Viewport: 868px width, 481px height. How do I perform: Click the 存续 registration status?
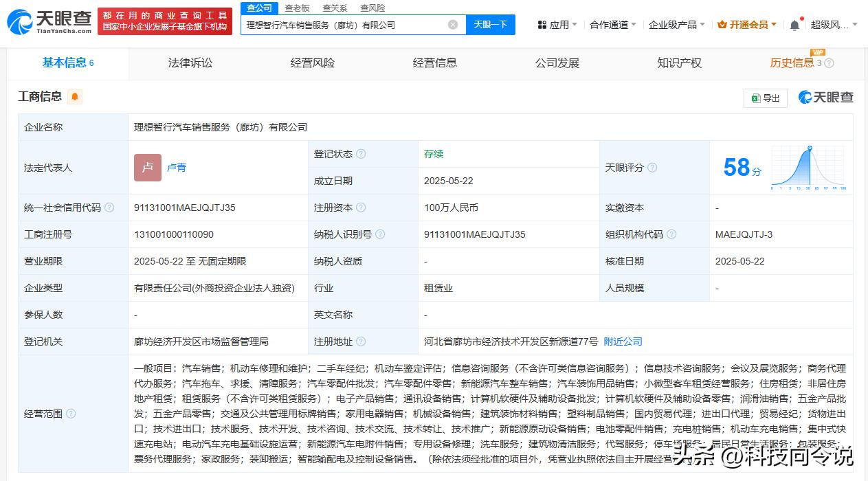[x=434, y=154]
